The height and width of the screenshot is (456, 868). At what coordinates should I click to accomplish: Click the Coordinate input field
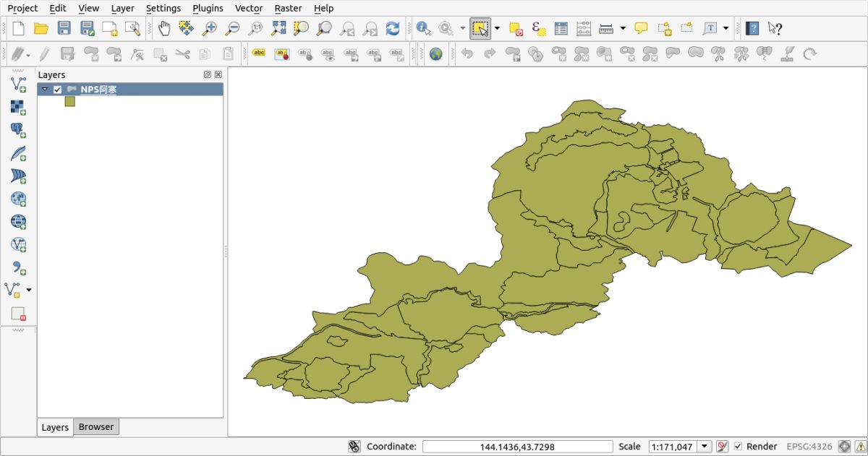coord(517,447)
